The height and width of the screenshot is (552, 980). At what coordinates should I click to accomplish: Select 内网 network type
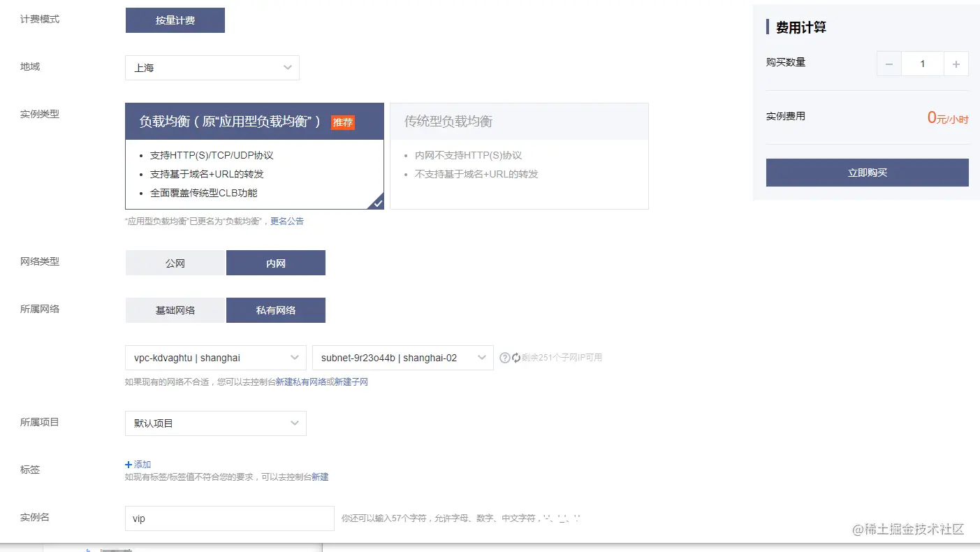(276, 263)
